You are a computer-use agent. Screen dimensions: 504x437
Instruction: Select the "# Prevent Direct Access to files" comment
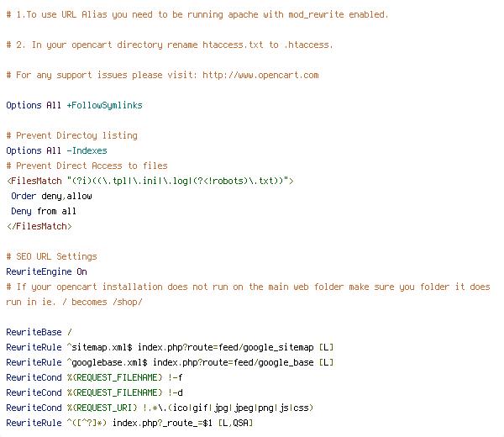[87, 166]
